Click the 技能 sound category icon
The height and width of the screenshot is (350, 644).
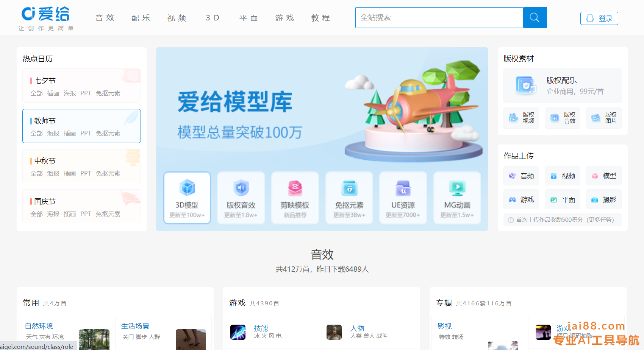click(x=238, y=332)
